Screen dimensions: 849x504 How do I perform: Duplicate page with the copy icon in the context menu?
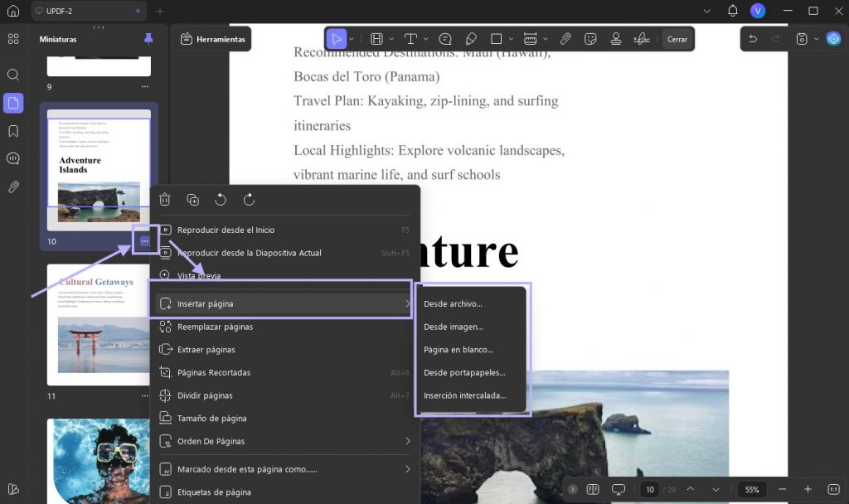coord(192,199)
